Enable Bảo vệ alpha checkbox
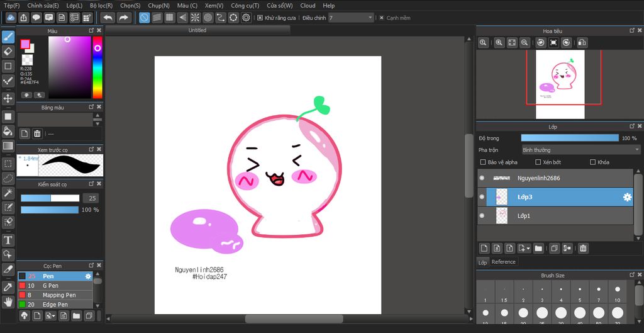644x333 pixels. [483, 162]
